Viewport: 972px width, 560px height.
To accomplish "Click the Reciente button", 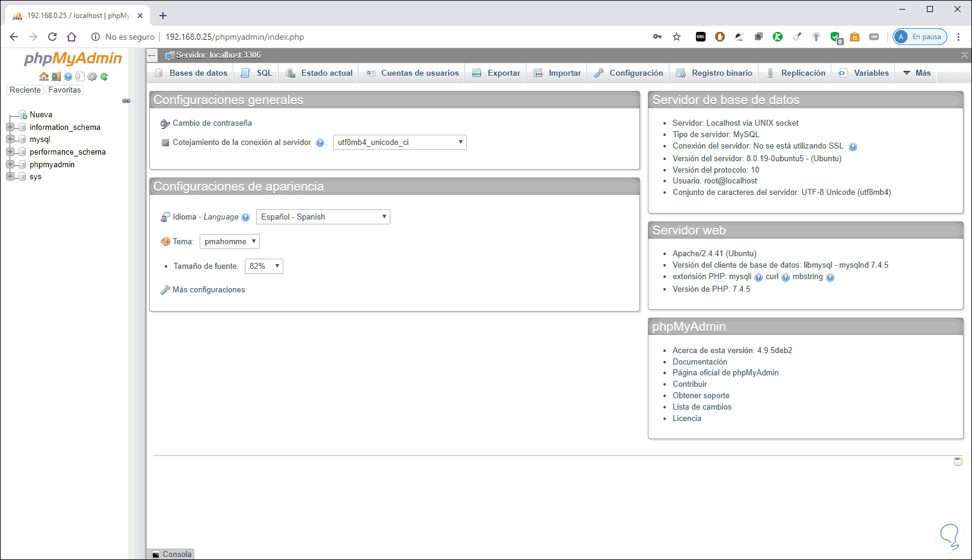I will [25, 90].
